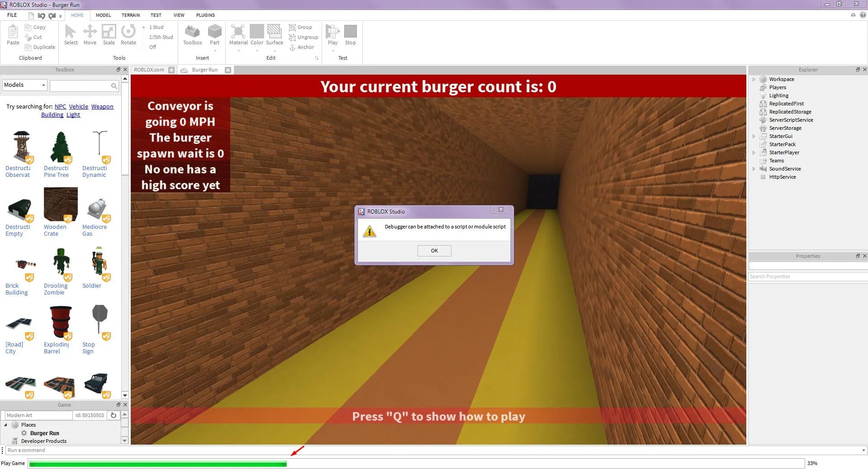Select the Exploding Barrel model thumbnail
The height and width of the screenshot is (470, 868).
point(61,323)
